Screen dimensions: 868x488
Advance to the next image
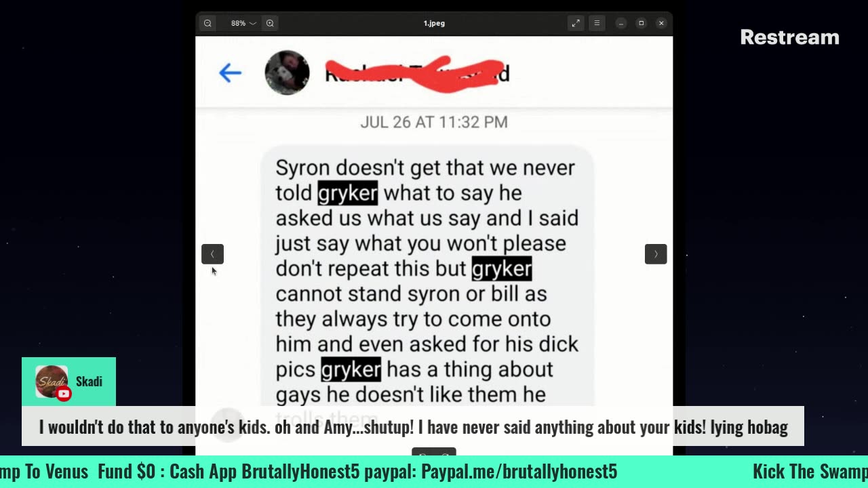coord(656,254)
